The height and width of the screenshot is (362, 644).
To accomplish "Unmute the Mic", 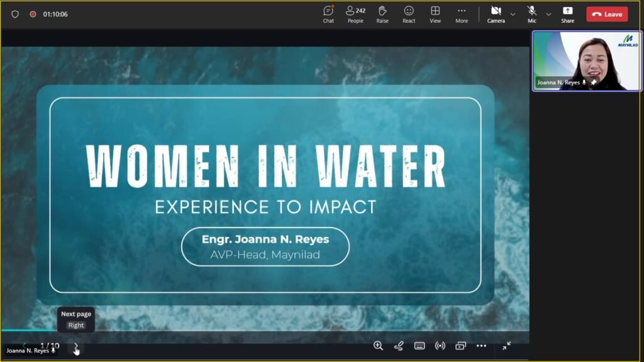I will tap(532, 14).
